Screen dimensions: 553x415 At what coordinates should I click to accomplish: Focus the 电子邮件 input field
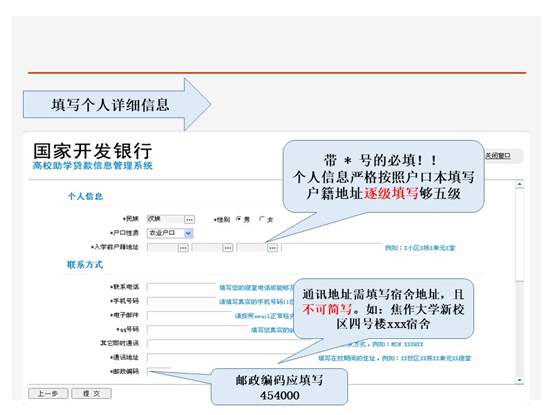(190, 315)
